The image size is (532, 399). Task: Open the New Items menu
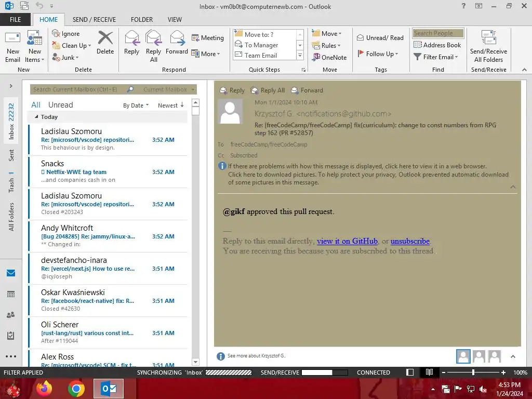[x=35, y=47]
